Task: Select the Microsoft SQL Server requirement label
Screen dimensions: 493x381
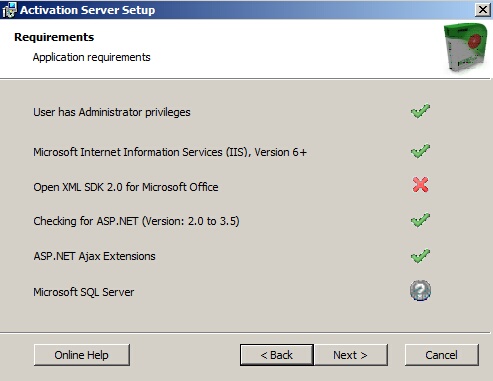Action: point(84,292)
